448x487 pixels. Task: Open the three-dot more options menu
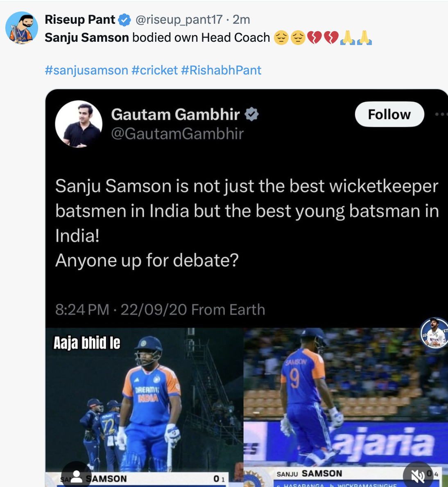[441, 114]
